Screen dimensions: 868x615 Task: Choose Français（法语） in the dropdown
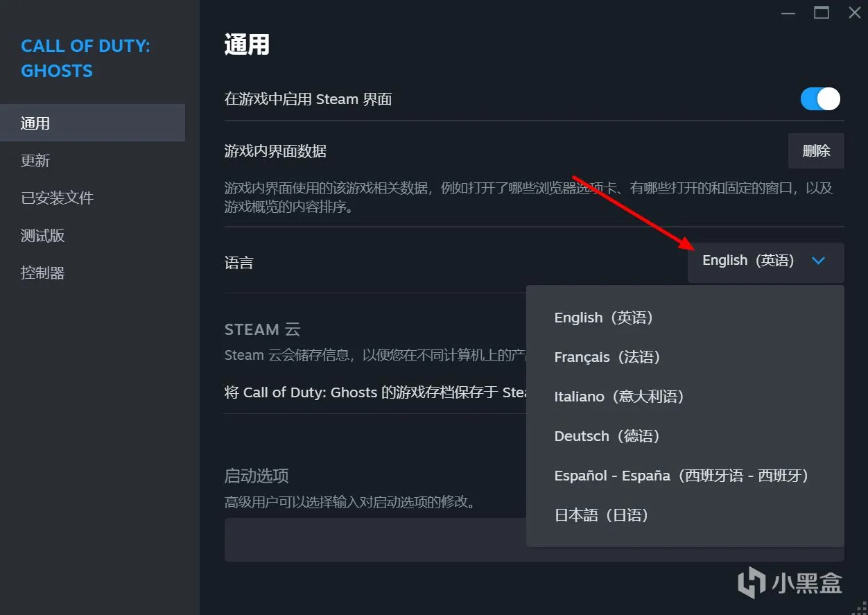[685, 357]
